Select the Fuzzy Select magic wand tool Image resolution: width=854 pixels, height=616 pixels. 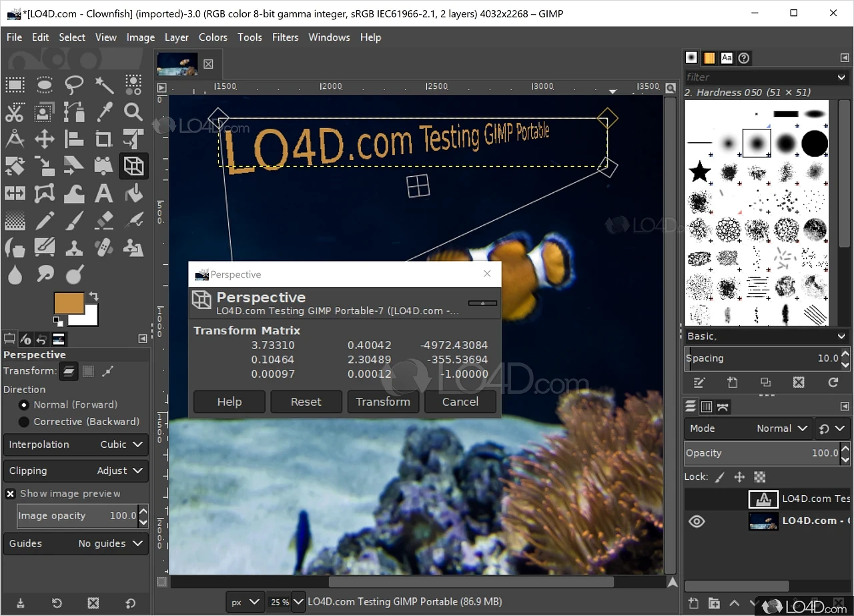[104, 84]
